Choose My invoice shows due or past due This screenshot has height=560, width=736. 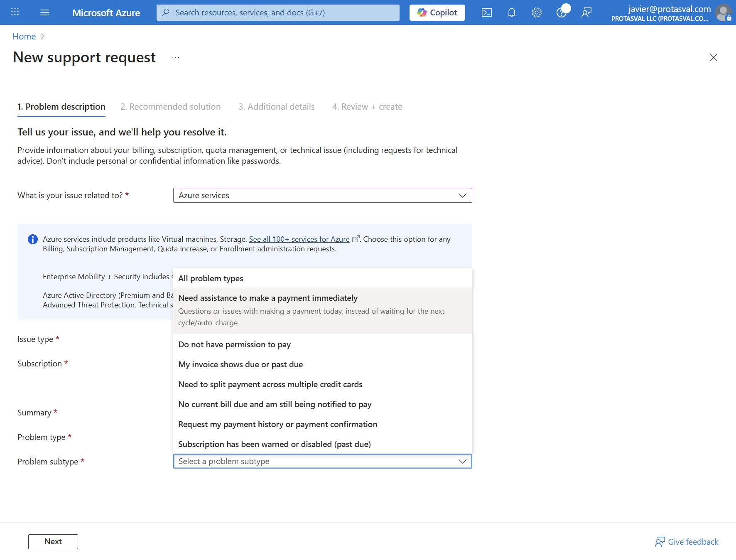(x=323, y=364)
